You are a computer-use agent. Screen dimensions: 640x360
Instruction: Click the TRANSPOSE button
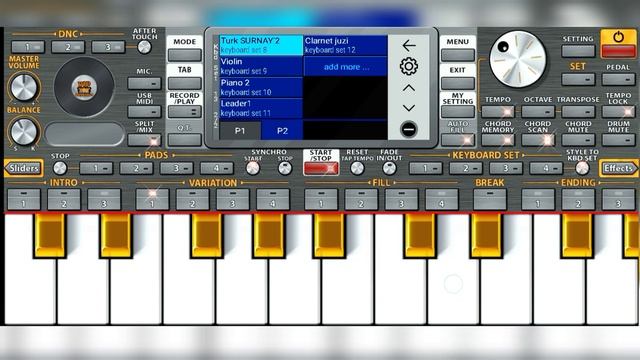coord(578,112)
